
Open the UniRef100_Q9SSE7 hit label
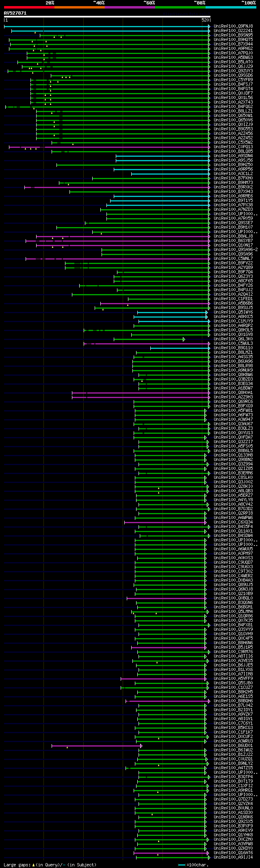[x=233, y=223]
